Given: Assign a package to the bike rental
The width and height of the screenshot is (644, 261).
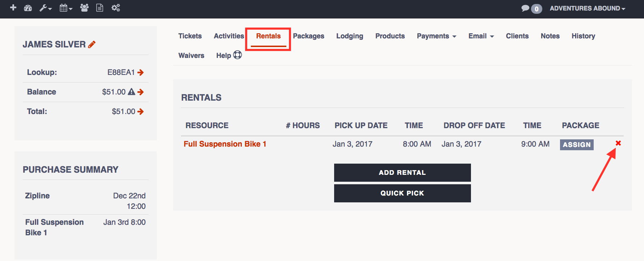Looking at the screenshot, I should 576,144.
